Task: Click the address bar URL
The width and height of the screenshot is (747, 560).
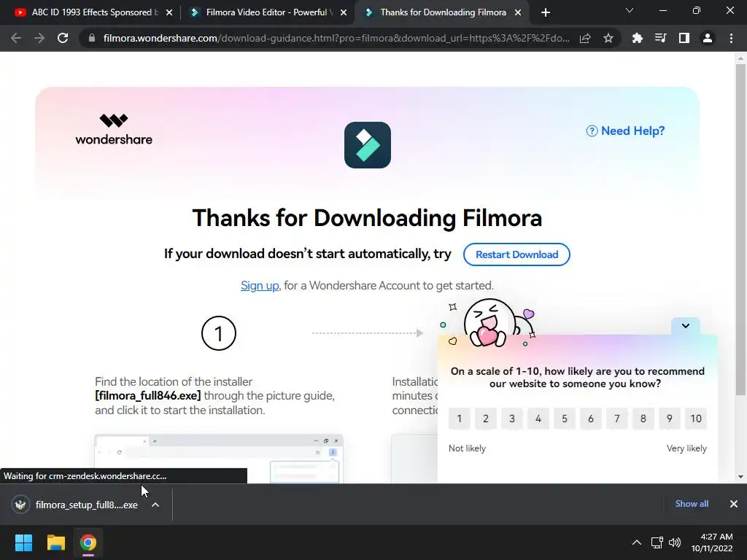Action: [336, 38]
